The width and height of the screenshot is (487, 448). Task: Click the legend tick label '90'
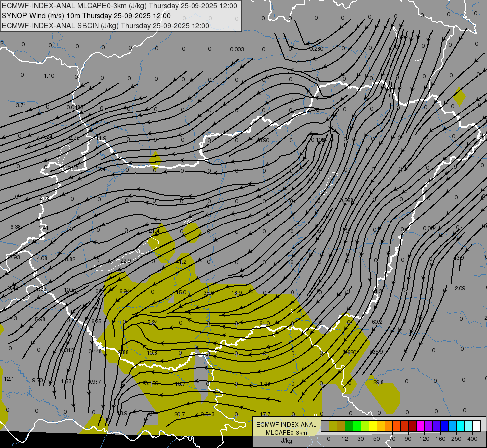408,439
